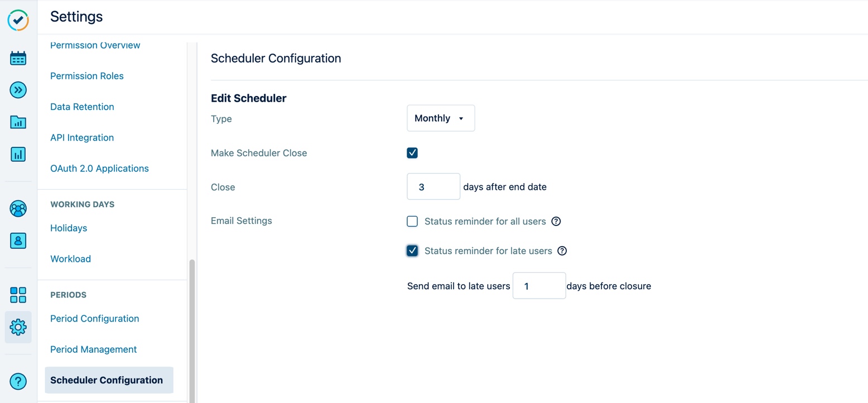
Task: Open the four-squares apps icon
Action: pyautogui.click(x=18, y=295)
